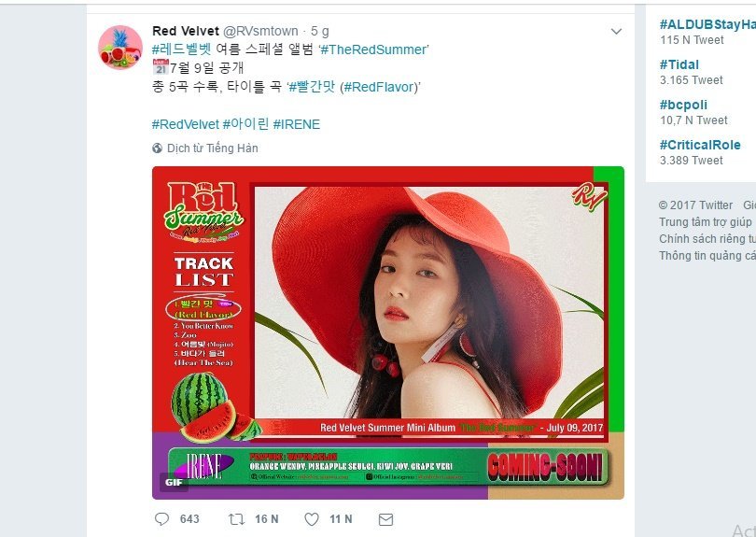Click the Red Velvet account name
This screenshot has width=756, height=537.
[x=186, y=31]
